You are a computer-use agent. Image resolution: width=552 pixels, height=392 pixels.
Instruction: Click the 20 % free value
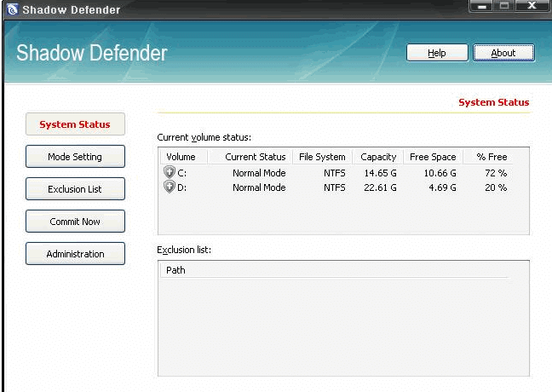pyautogui.click(x=496, y=187)
